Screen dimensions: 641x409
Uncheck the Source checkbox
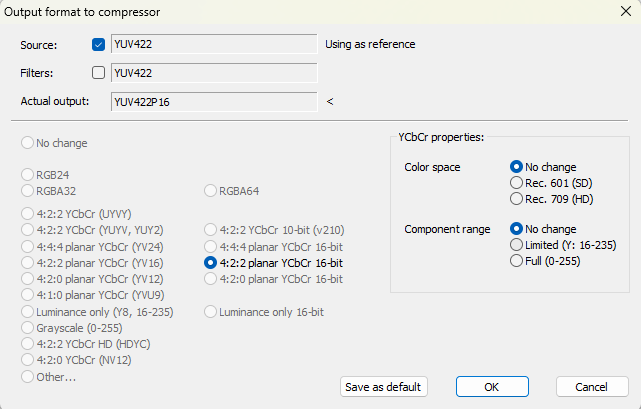click(x=98, y=45)
